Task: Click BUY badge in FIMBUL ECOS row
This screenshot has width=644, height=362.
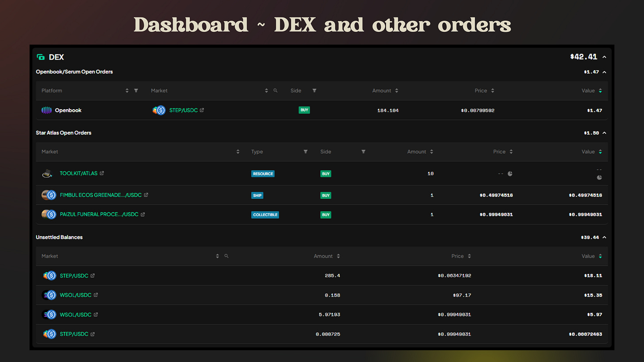Action: pos(326,195)
